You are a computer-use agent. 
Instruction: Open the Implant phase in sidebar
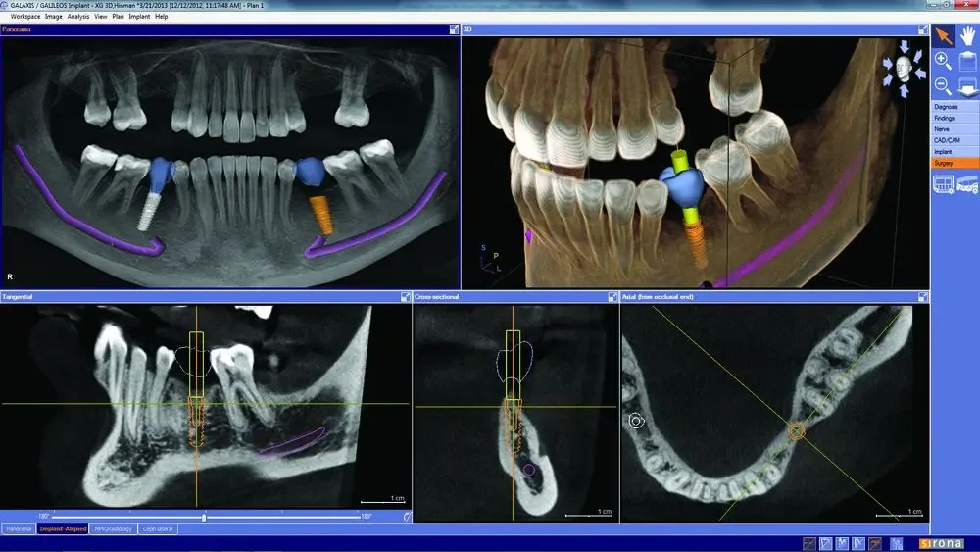tap(955, 152)
